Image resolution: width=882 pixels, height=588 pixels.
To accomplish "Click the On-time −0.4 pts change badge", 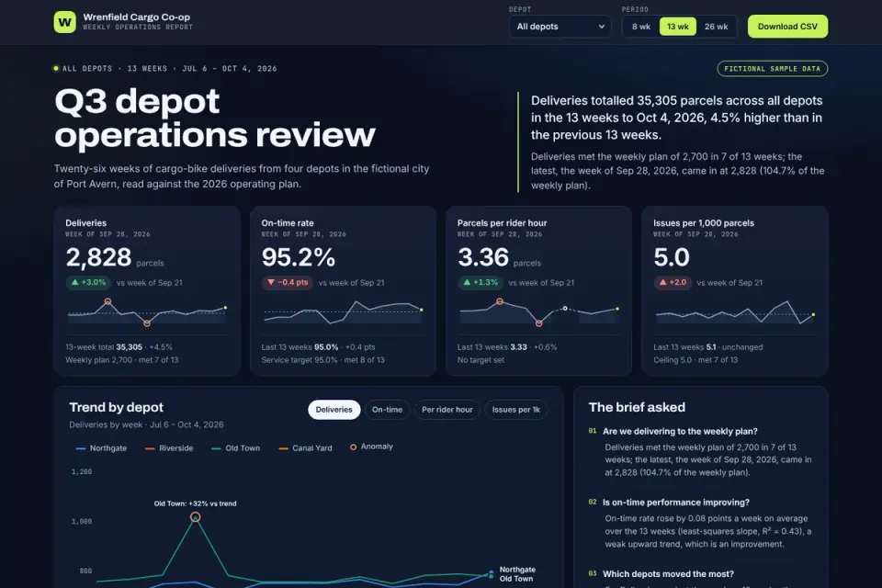I will tap(288, 282).
